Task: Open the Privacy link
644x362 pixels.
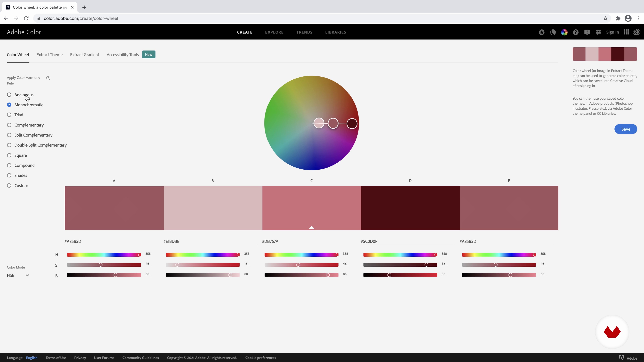Action: click(x=80, y=358)
